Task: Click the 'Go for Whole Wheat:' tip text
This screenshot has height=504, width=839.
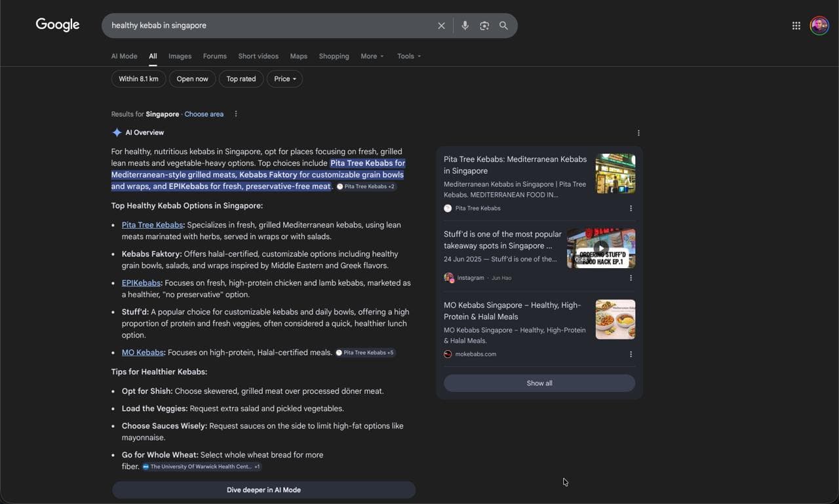Action: (159, 455)
